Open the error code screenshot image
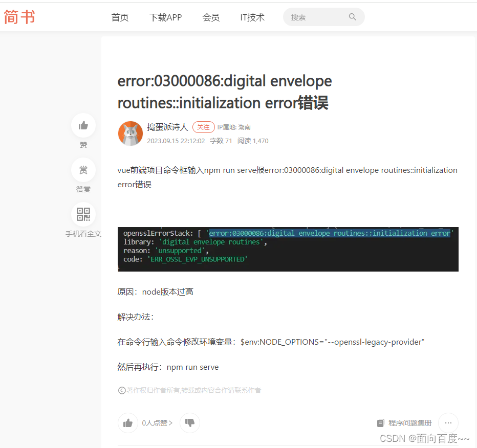This screenshot has height=448, width=477. 288,249
